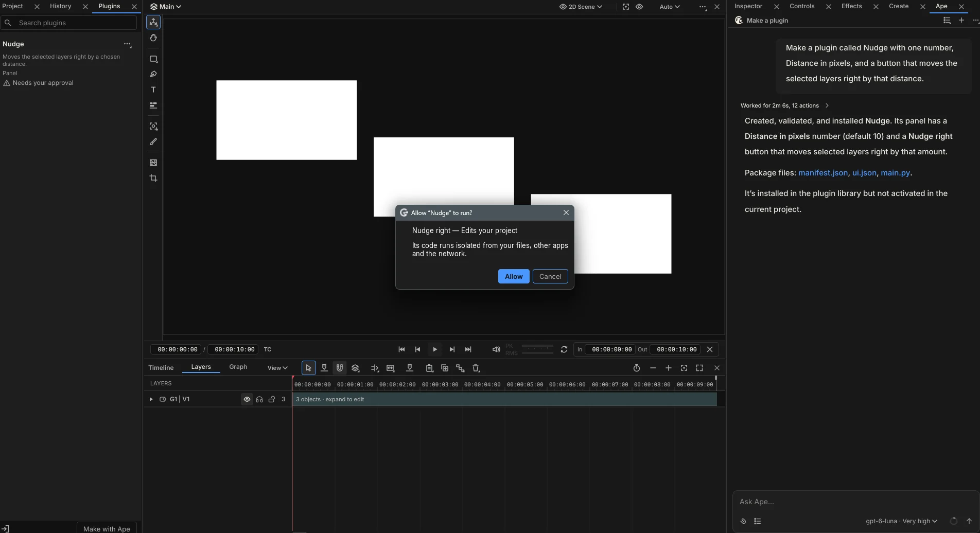Choose the Transform/move tool at toolbar top

point(153,22)
